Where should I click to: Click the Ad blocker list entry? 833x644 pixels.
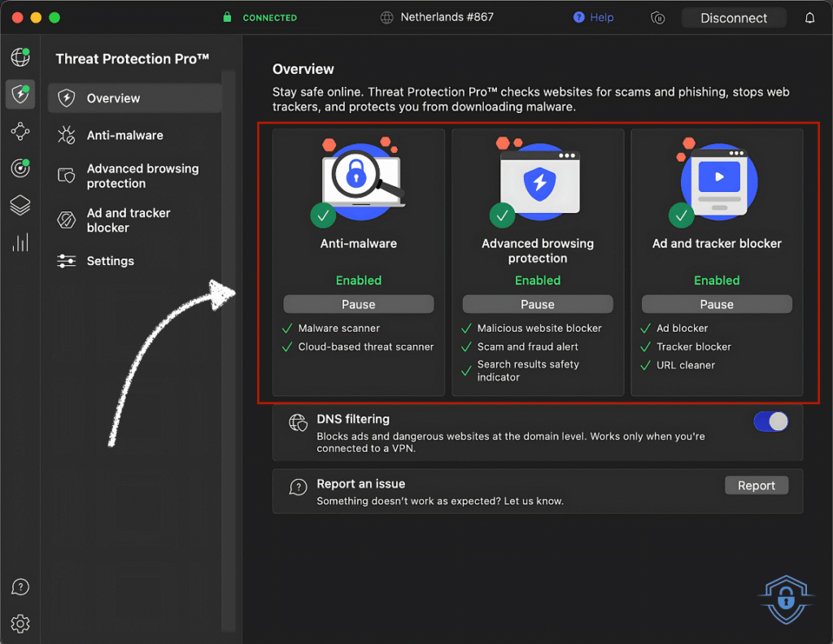coord(683,329)
